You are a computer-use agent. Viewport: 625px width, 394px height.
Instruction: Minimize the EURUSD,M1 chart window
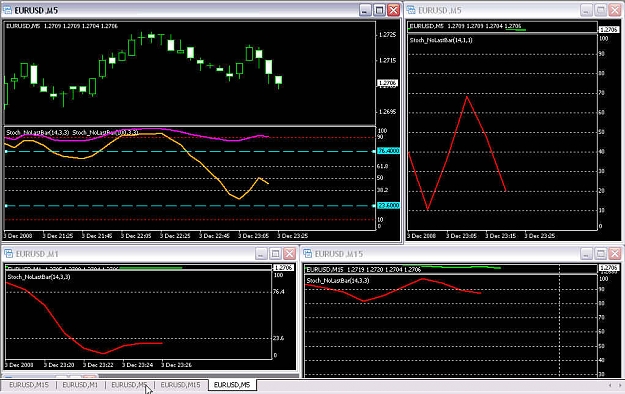261,254
